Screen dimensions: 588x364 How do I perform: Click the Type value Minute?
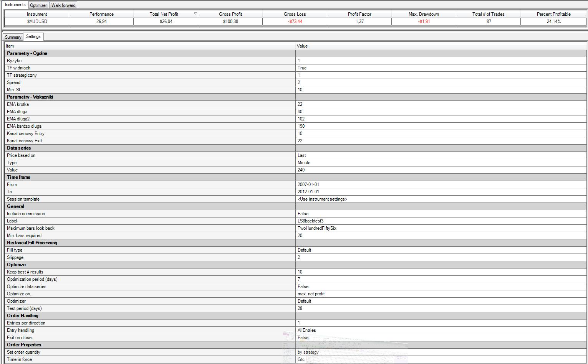coord(304,163)
